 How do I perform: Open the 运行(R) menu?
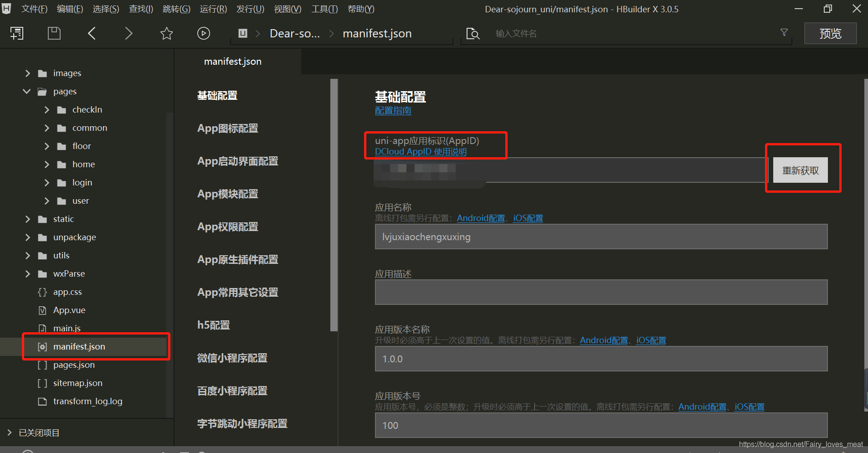213,9
